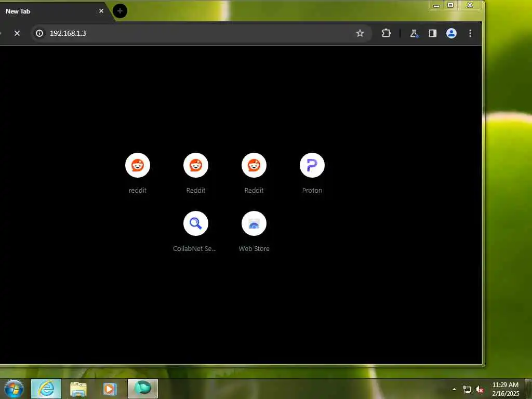Close the New Tab tab
Image resolution: width=532 pixels, height=399 pixels.
pyautogui.click(x=101, y=11)
